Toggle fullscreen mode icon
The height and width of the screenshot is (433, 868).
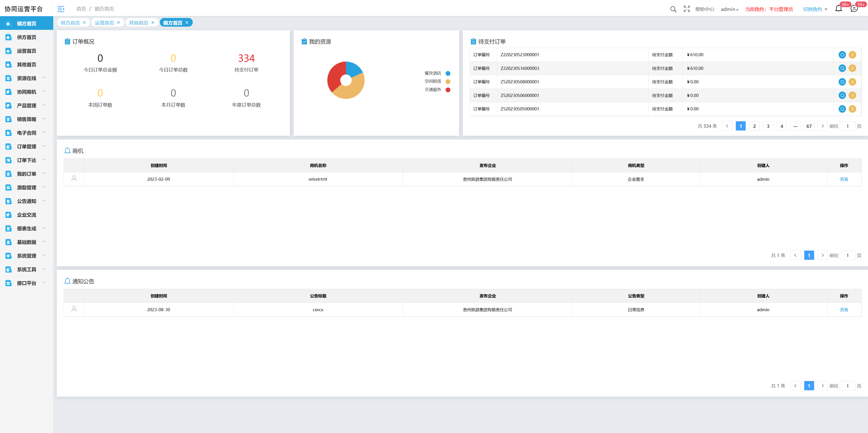point(686,9)
